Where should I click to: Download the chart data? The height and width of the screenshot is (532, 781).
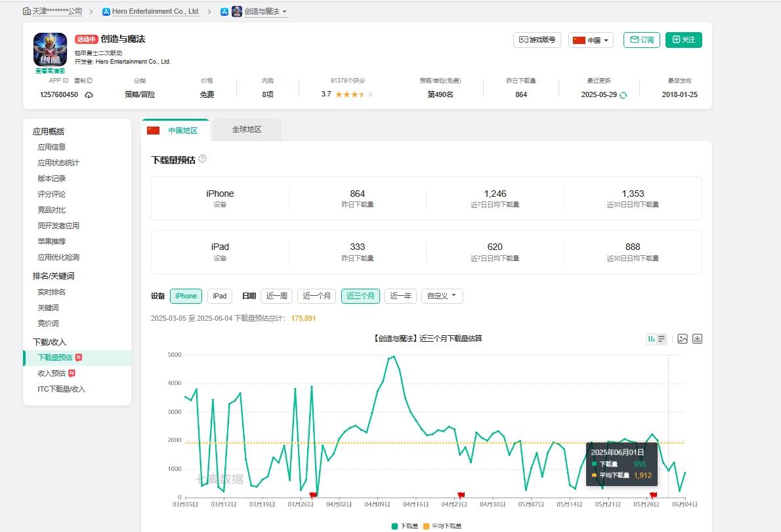(697, 339)
